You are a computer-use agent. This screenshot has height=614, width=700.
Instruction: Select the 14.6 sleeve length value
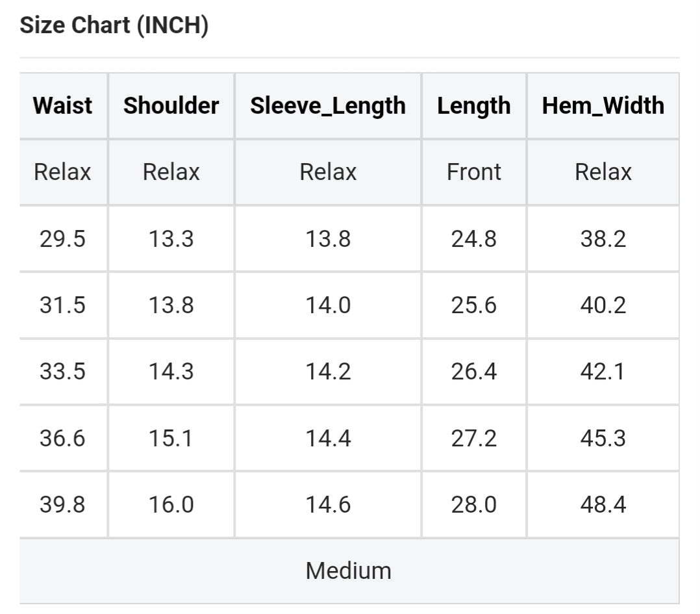[x=328, y=505]
